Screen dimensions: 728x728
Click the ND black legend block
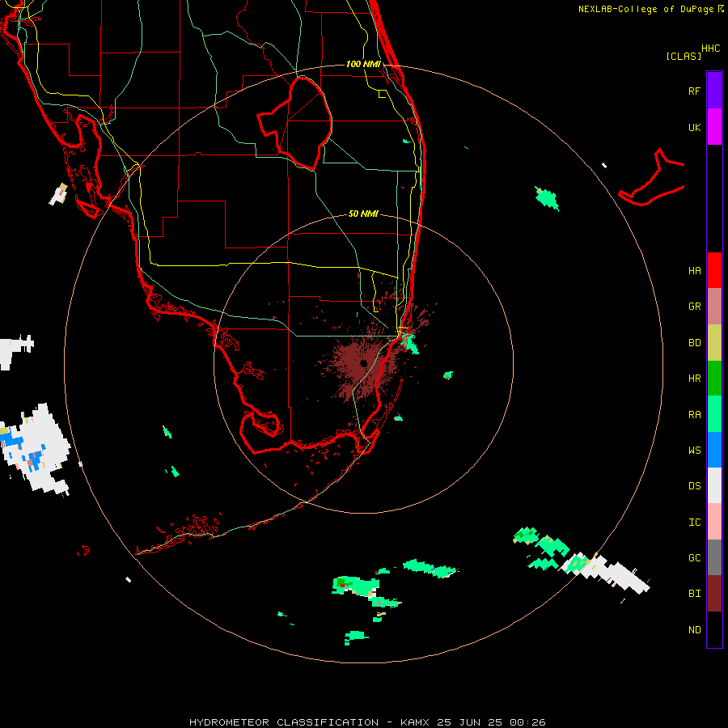click(x=714, y=629)
